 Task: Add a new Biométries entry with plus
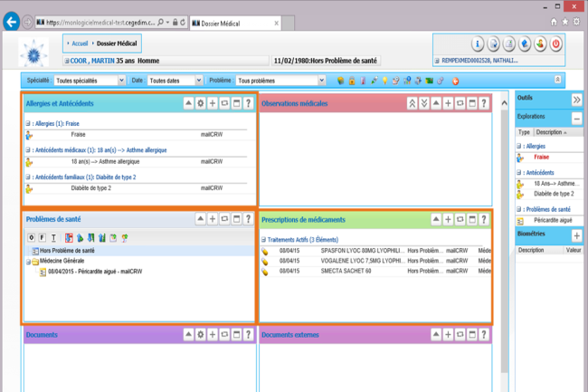click(577, 235)
